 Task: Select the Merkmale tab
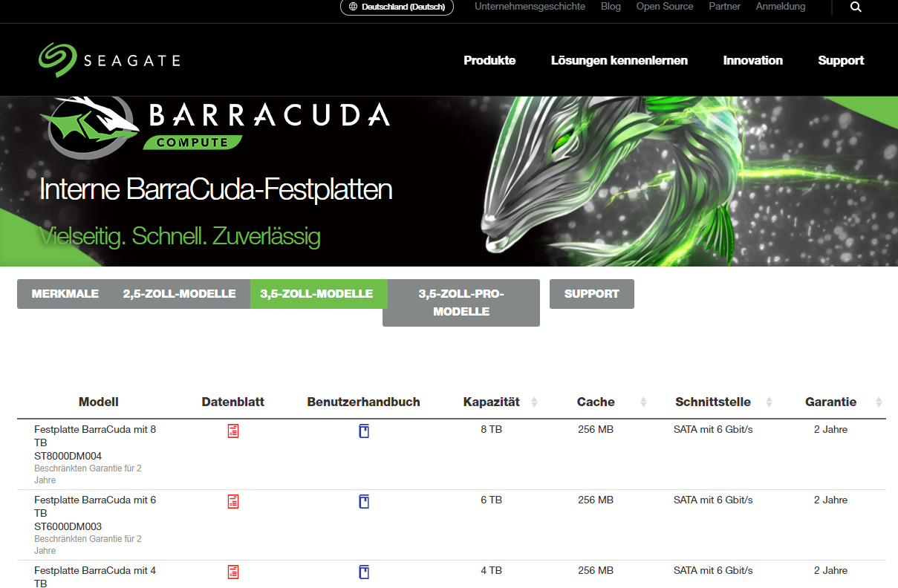tap(65, 293)
